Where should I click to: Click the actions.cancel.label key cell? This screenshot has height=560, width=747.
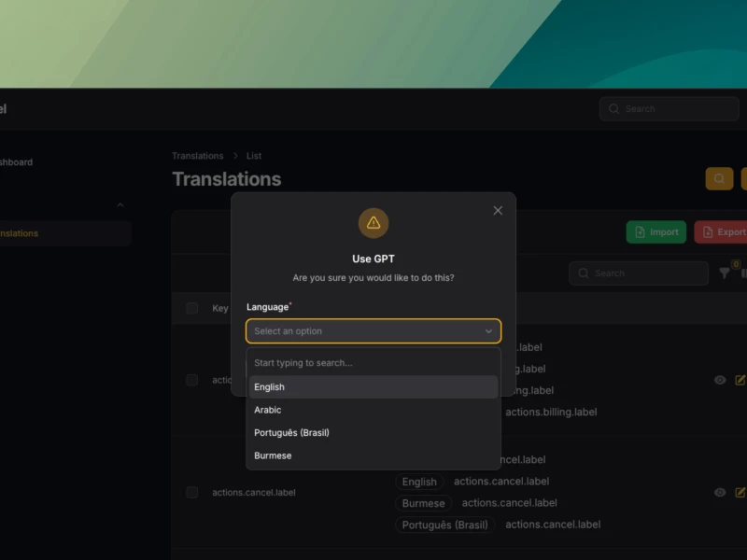pyautogui.click(x=253, y=493)
